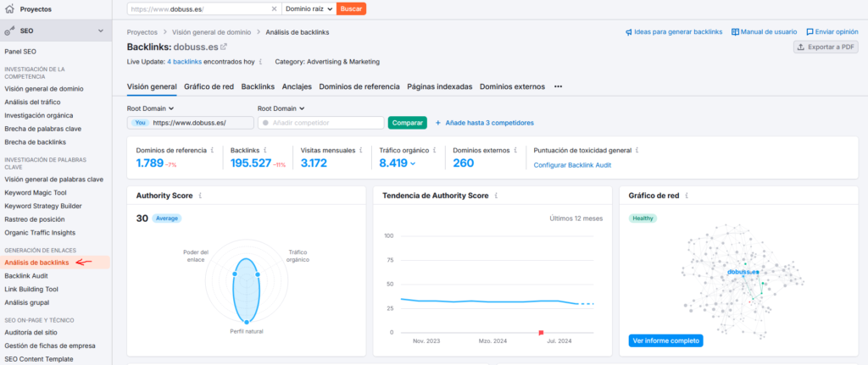Click the domain URL search input
This screenshot has height=365, width=868.
[x=199, y=8]
